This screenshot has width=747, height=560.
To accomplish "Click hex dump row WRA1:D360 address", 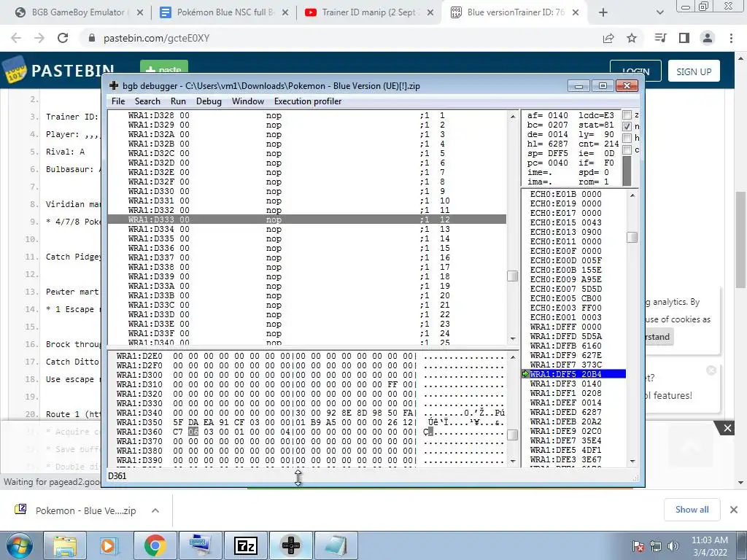I will 139,432.
